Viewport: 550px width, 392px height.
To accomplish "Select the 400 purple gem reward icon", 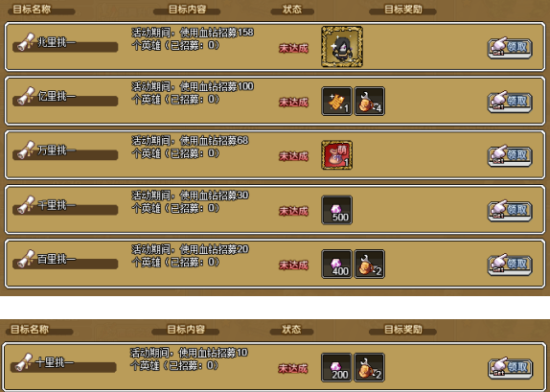I will pos(336,264).
